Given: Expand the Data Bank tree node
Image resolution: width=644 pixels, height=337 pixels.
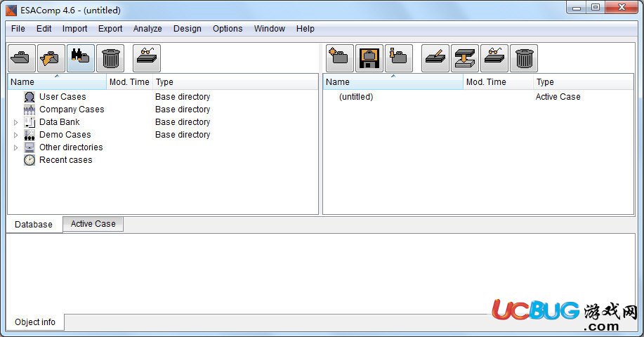Looking at the screenshot, I should tap(15, 122).
